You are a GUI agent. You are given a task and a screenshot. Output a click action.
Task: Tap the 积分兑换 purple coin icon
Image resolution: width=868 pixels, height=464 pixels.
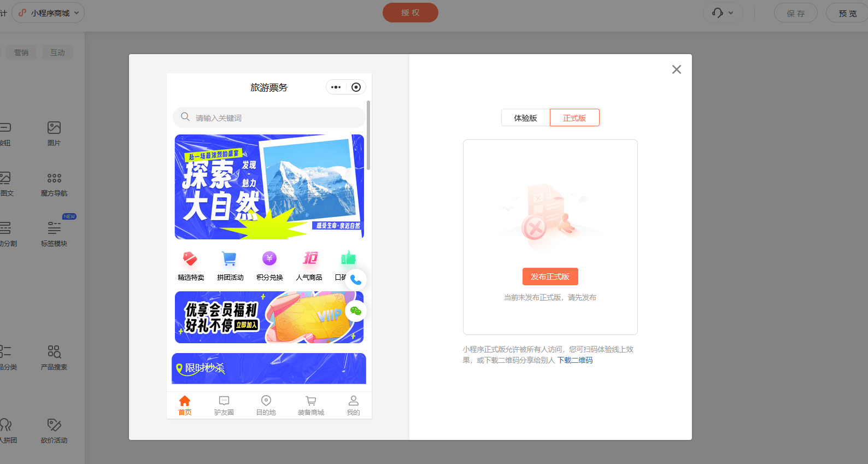click(269, 259)
